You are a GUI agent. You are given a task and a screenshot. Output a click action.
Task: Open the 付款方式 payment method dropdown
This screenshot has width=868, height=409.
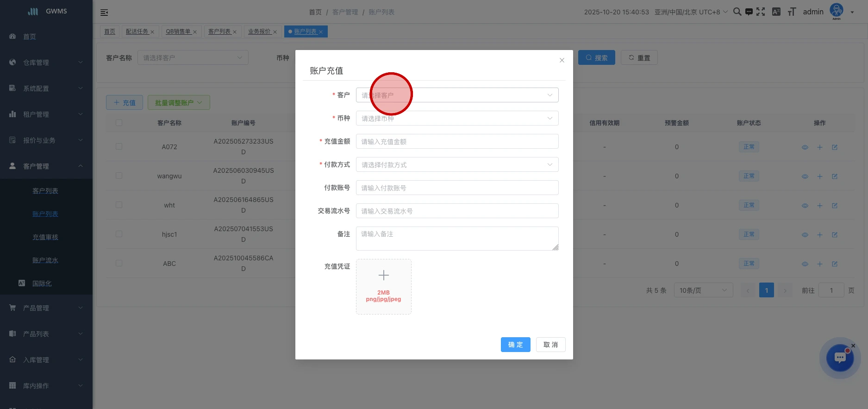point(457,164)
